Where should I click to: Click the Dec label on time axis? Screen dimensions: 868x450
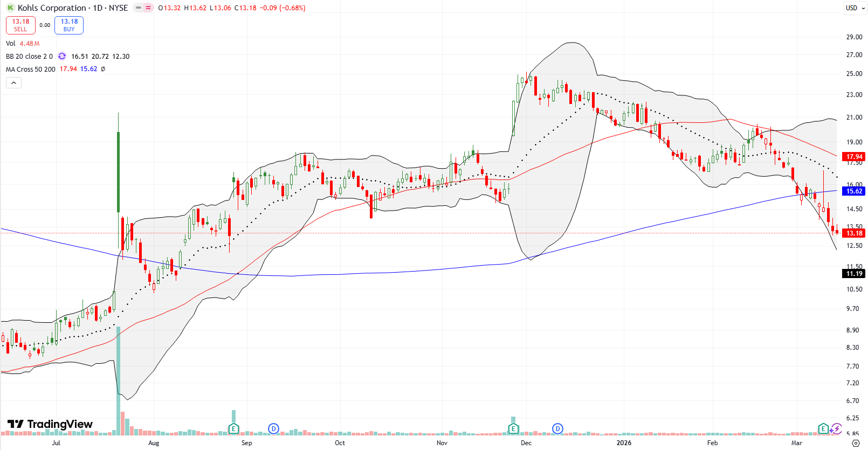pos(526,443)
